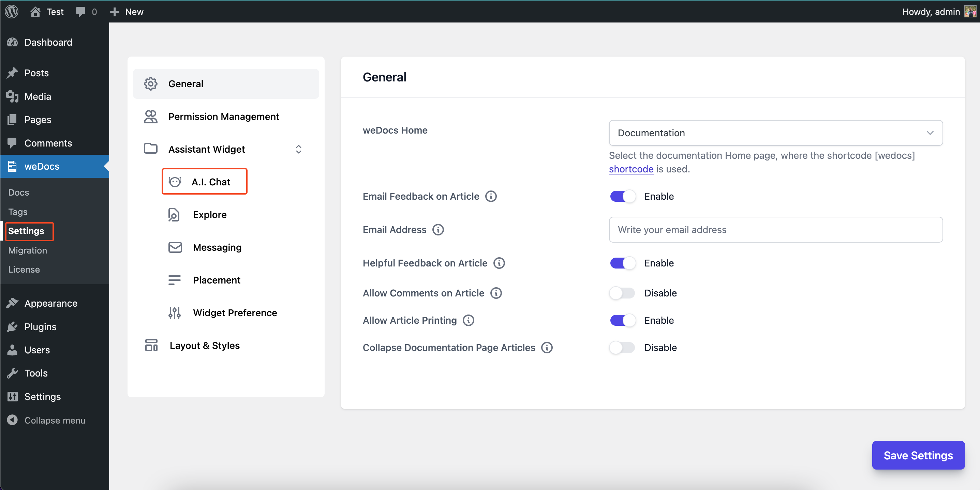Click the Widget Preference sliders icon
This screenshot has height=490, width=980.
click(175, 313)
